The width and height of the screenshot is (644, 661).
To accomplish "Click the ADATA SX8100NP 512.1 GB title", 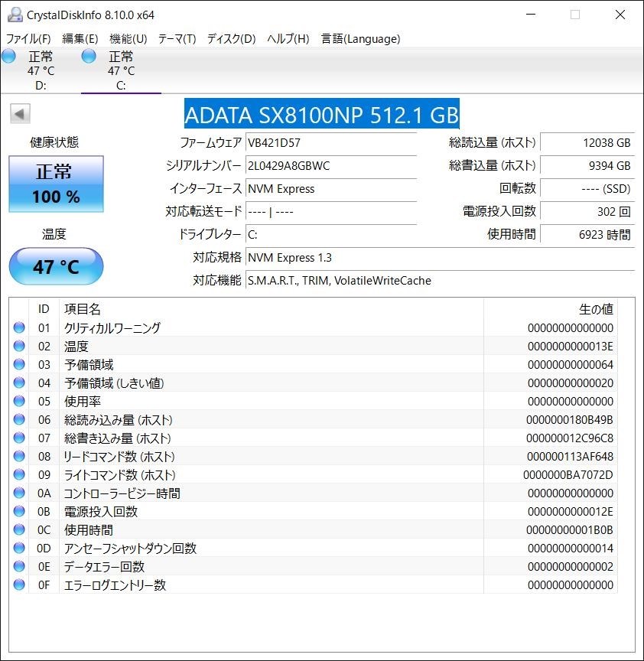I will [x=321, y=114].
